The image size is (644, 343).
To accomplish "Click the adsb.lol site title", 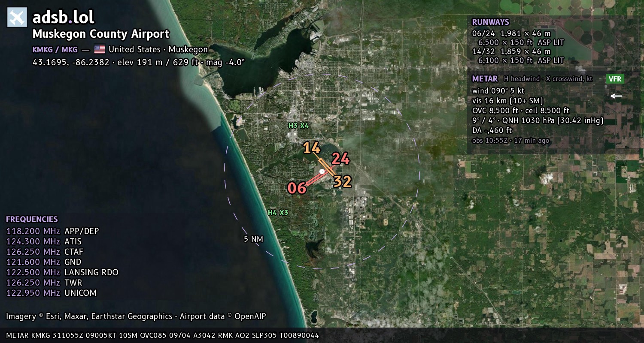I will tap(63, 18).
